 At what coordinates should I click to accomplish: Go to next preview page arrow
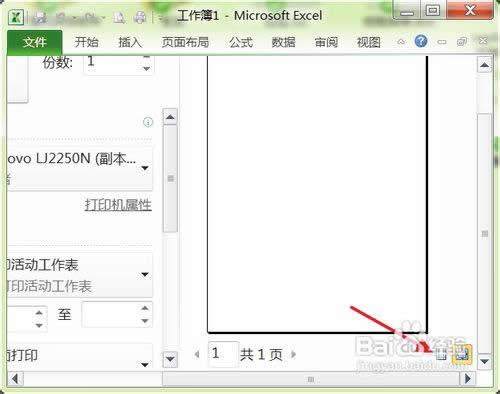point(293,354)
